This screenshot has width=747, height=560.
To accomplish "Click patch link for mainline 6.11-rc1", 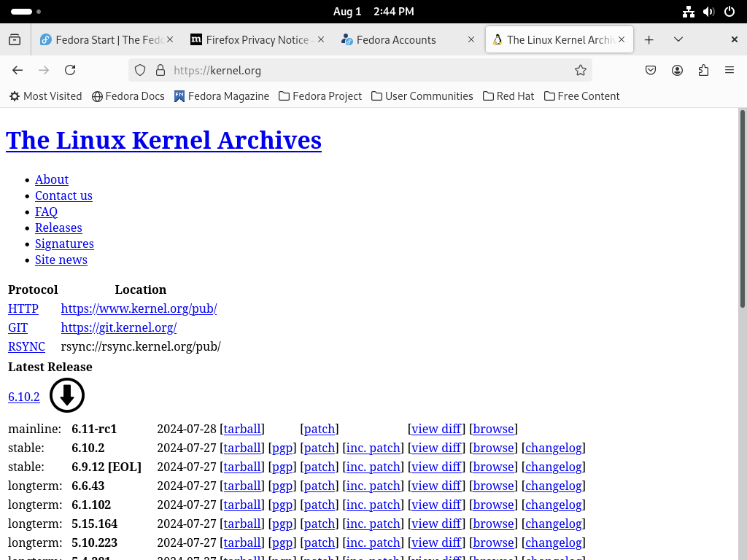I will point(320,429).
